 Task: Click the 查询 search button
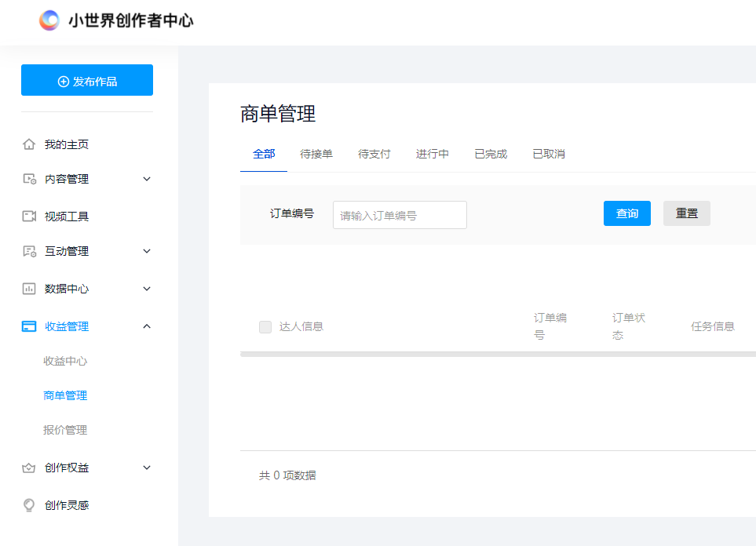626,213
